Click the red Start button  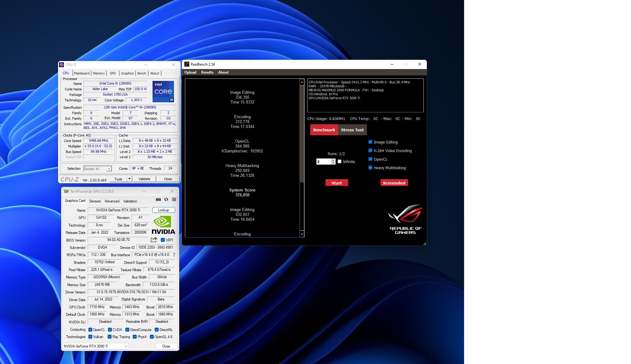coord(337,183)
